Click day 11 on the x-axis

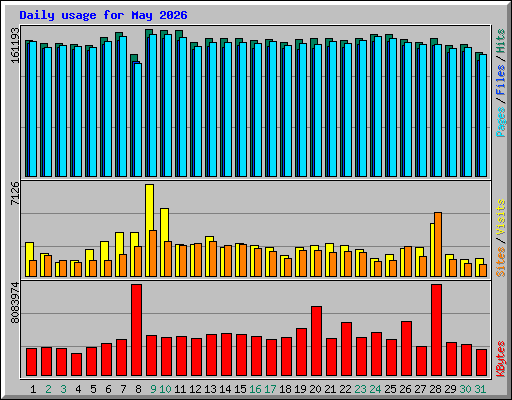[180, 389]
